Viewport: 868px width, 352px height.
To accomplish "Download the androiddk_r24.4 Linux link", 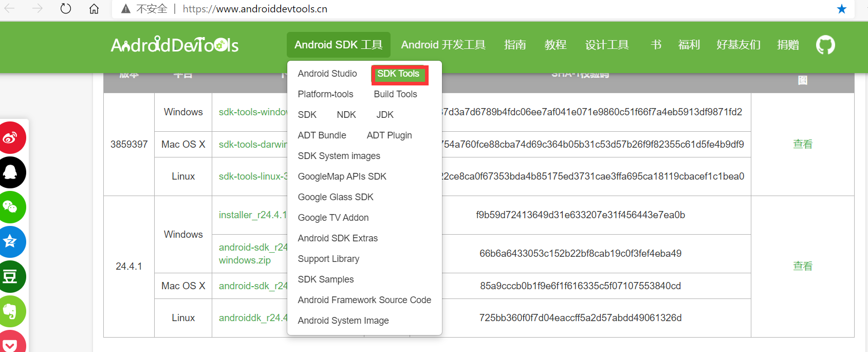I will [x=253, y=318].
